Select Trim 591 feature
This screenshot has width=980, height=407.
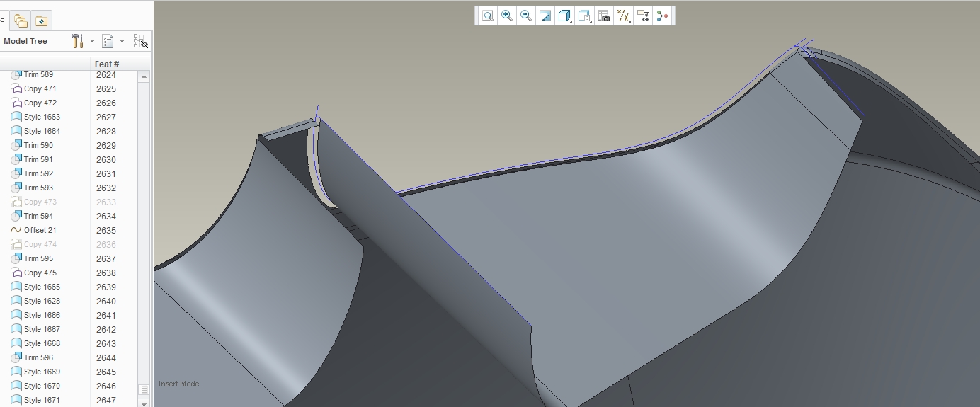(x=38, y=159)
